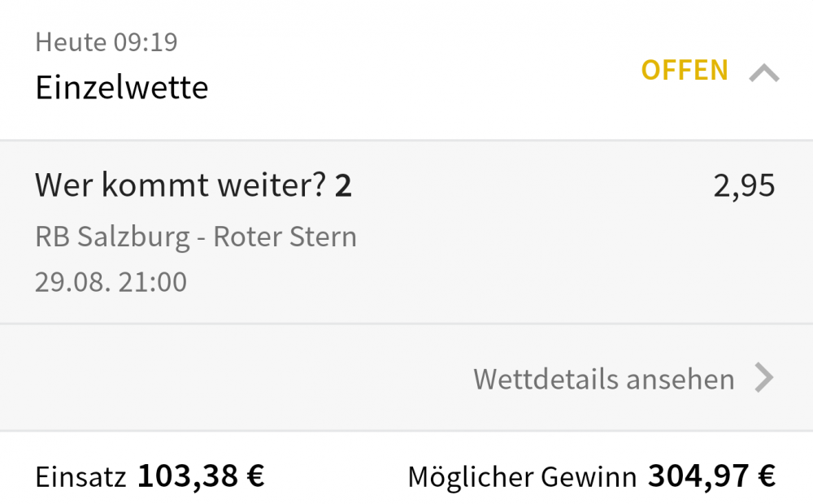
Task: Open Wettdetails ansehen link
Action: (604, 379)
